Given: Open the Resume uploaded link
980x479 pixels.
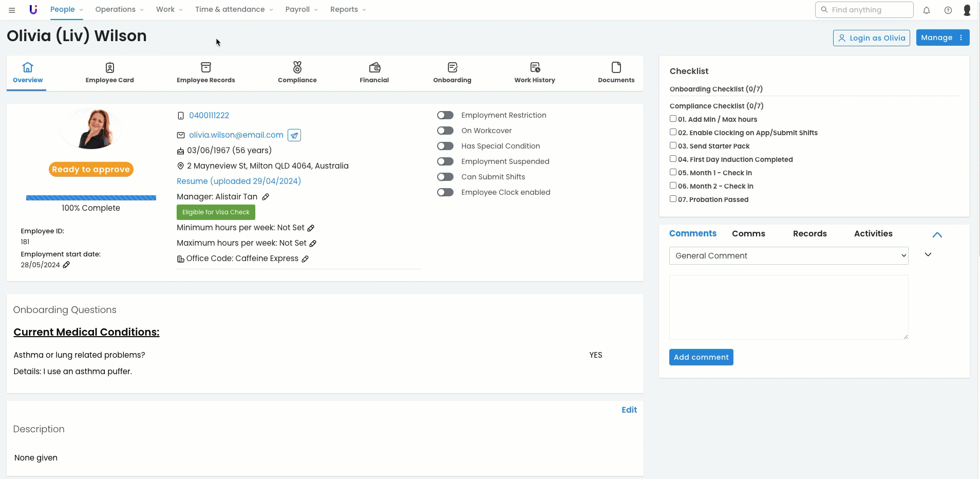Looking at the screenshot, I should pyautogui.click(x=239, y=181).
